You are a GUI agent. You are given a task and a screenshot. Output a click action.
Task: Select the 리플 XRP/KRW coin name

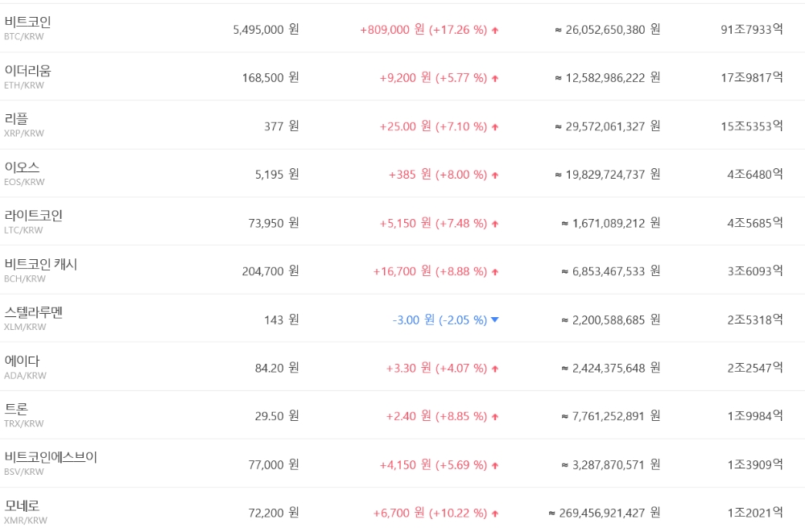tap(16, 119)
